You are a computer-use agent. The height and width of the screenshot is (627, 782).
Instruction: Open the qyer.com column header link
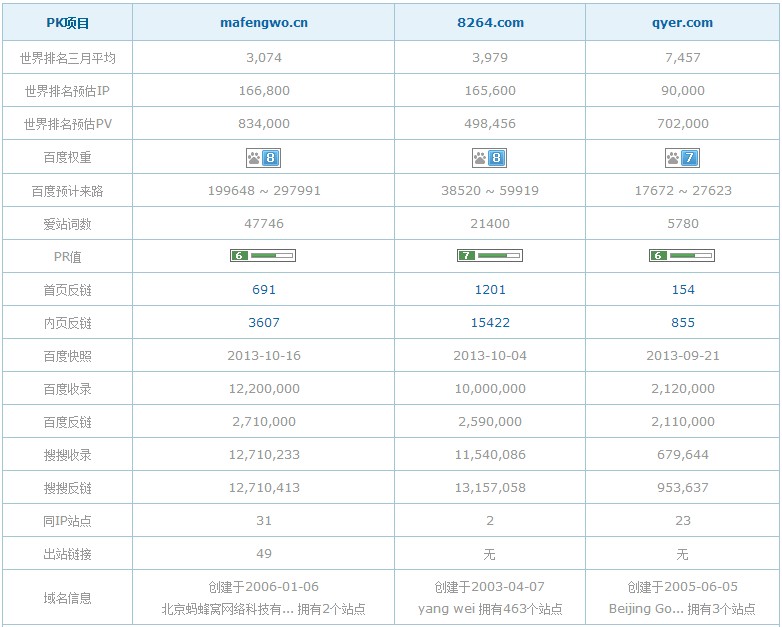click(x=682, y=22)
